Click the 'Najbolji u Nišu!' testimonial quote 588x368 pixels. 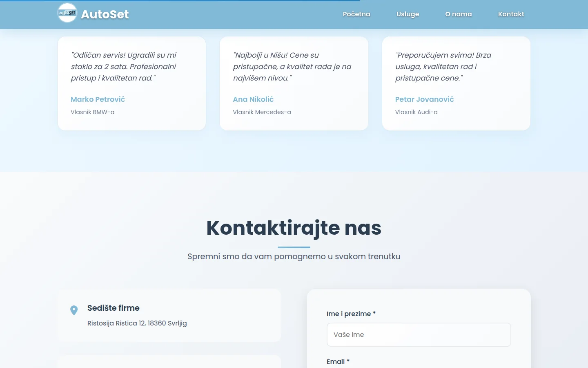click(292, 67)
